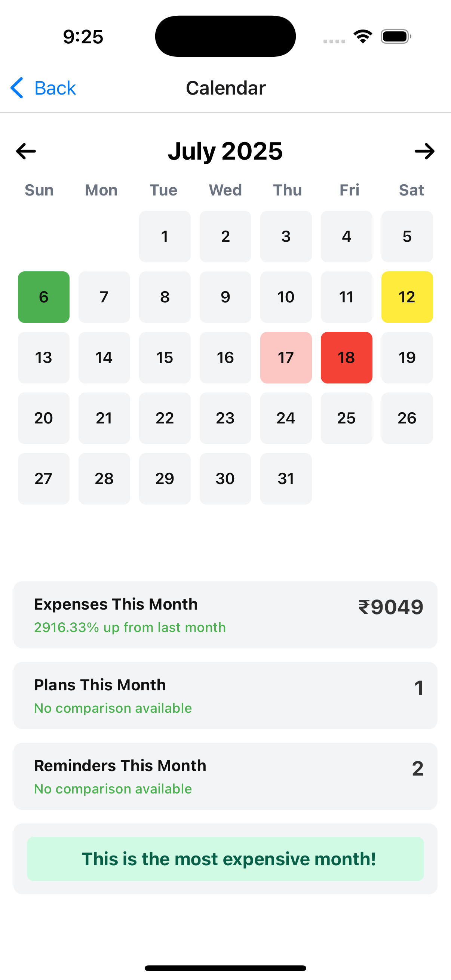Select the Sun weekday header
Image resolution: width=451 pixels, height=980 pixels.
click(x=39, y=190)
